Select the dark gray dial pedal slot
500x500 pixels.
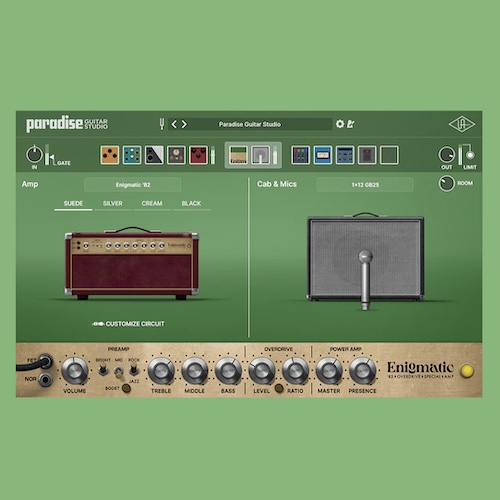tap(176, 155)
